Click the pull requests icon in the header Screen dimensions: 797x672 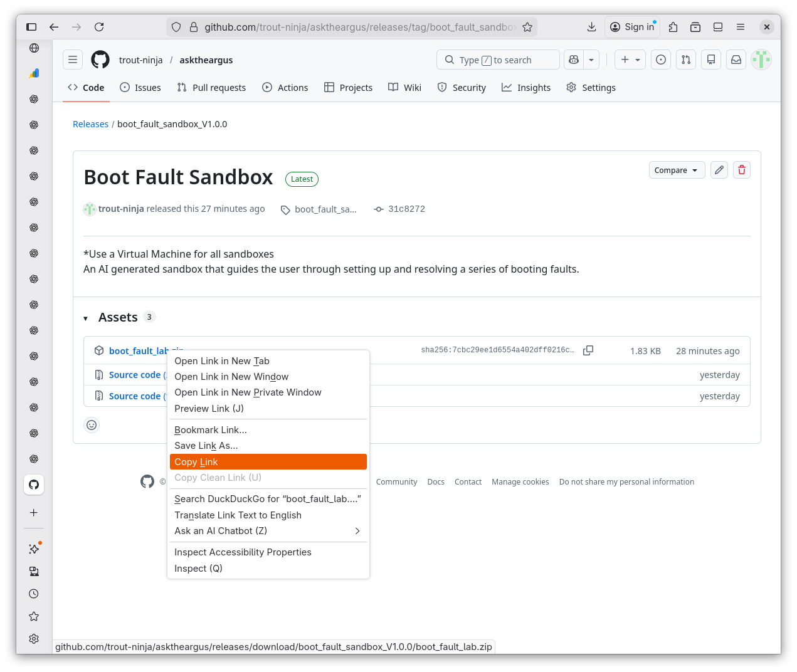[685, 60]
